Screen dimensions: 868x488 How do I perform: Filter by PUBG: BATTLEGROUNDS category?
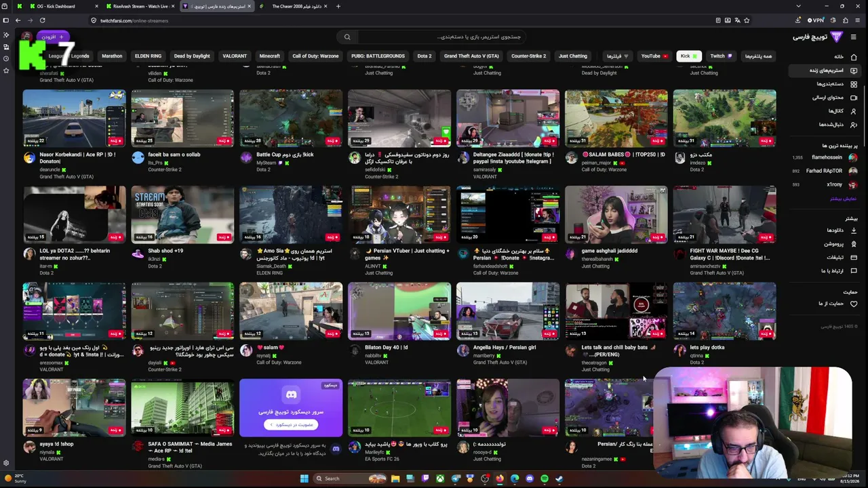tap(378, 56)
